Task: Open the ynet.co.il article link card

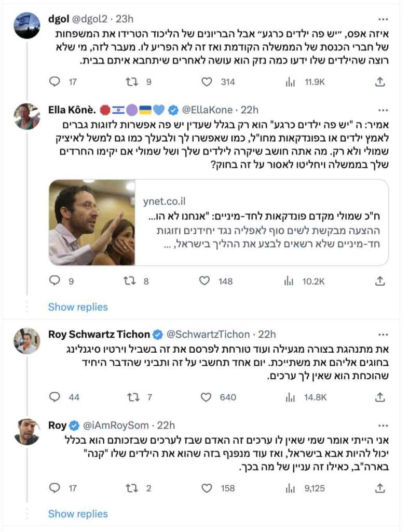Action: click(x=219, y=222)
